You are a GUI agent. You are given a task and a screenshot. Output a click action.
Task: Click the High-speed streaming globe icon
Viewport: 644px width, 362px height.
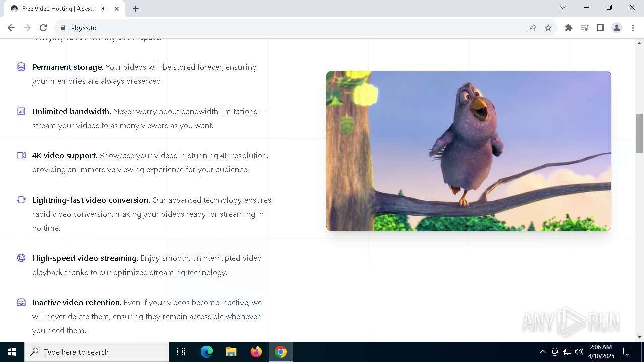(x=21, y=258)
